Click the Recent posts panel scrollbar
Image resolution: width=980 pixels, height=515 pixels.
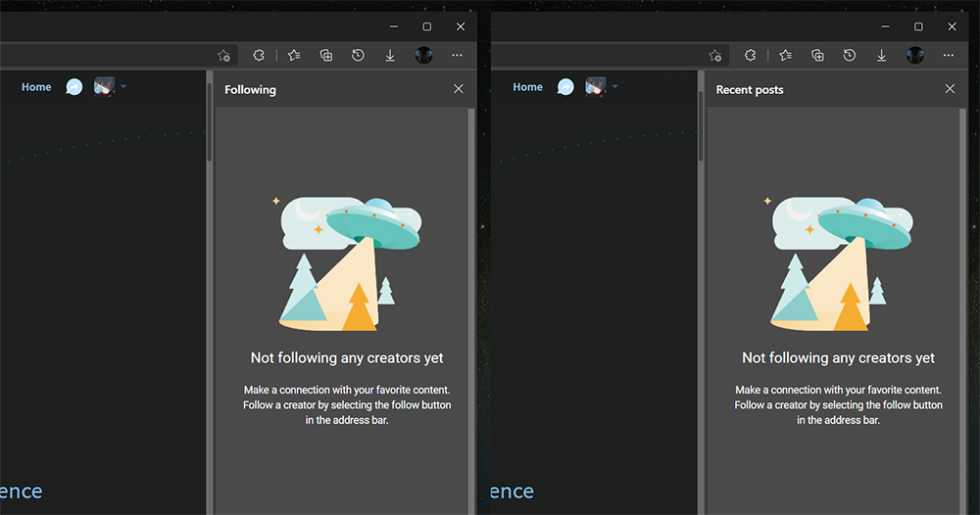coord(962,311)
